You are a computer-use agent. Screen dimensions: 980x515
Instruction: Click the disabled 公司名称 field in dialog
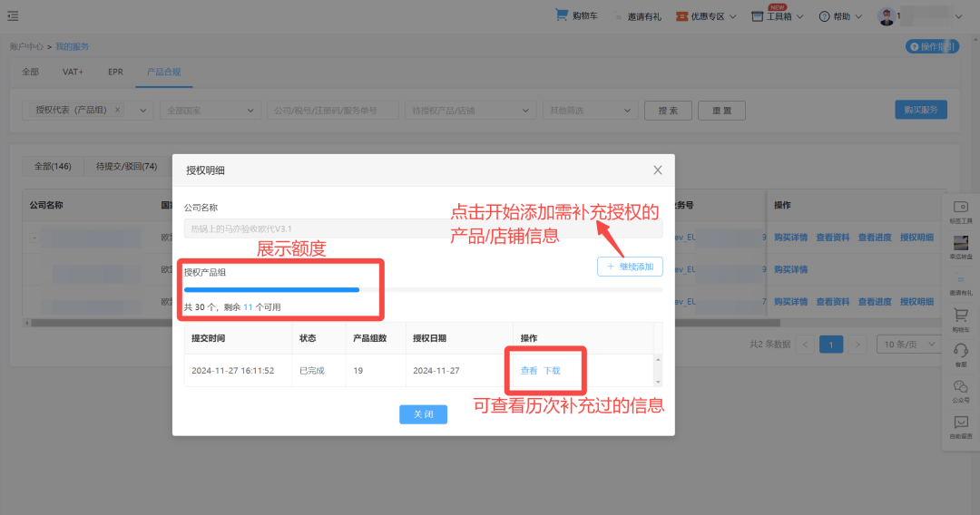423,228
